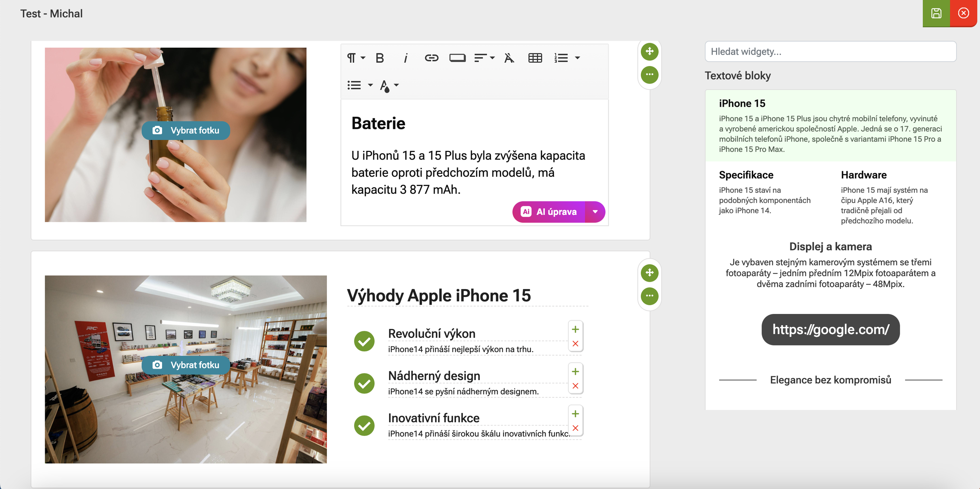Edit text 'iPhone14 se pyšní nádherným designem.'
Screen dimensions: 980x489
coord(463,391)
